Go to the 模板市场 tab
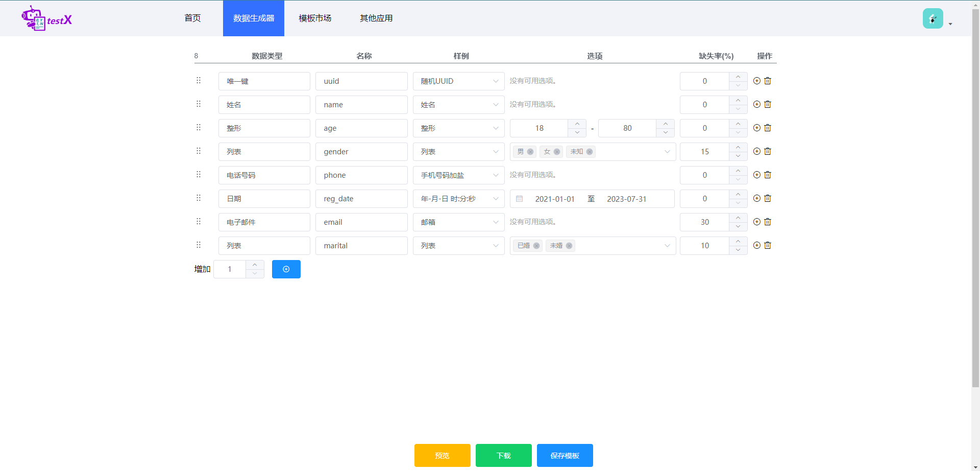Viewport: 980px width, 471px height. [315, 18]
